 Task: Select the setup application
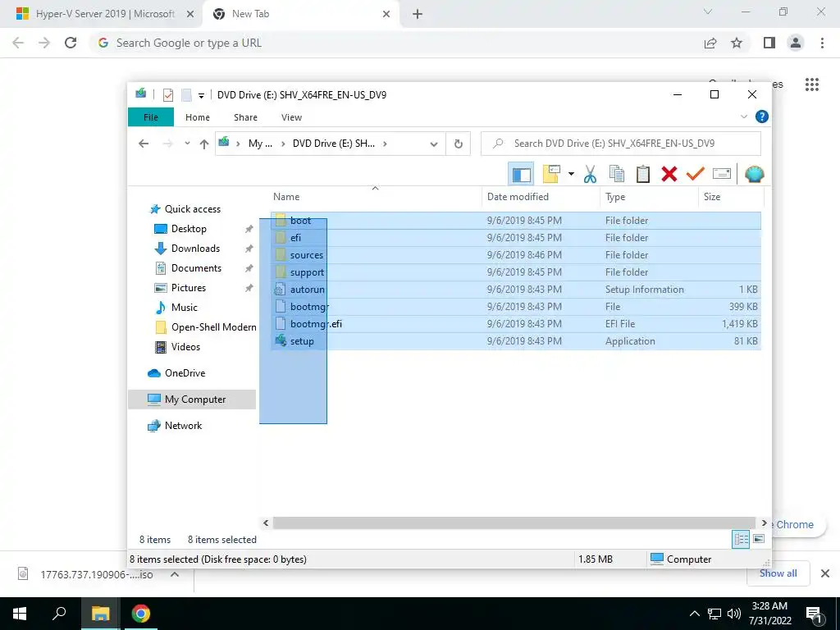coord(515,341)
